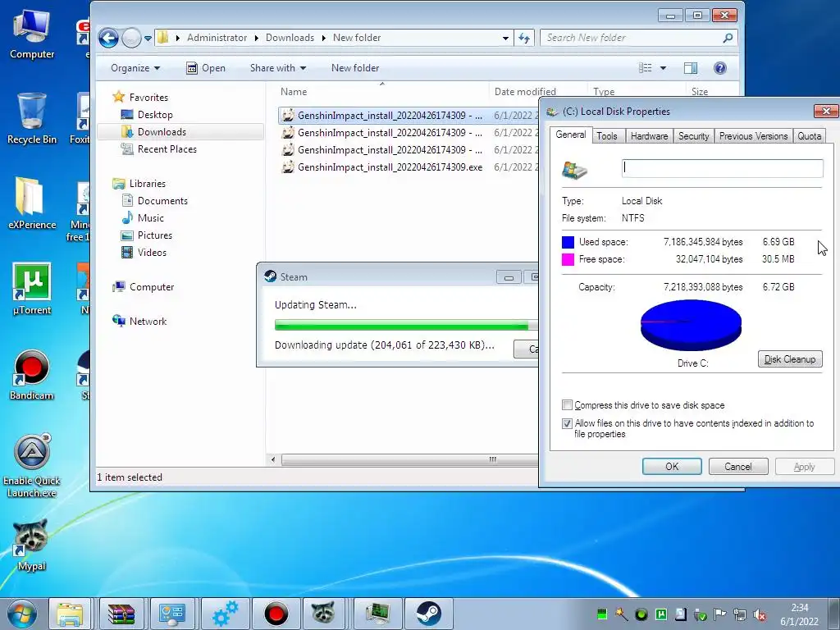Open the Recycle Bin desktop icon
The width and height of the screenshot is (840, 630).
pyautogui.click(x=32, y=119)
